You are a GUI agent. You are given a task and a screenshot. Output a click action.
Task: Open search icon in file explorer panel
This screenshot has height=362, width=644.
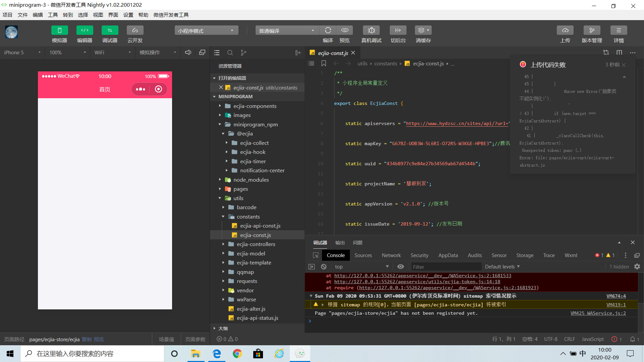coord(230,53)
